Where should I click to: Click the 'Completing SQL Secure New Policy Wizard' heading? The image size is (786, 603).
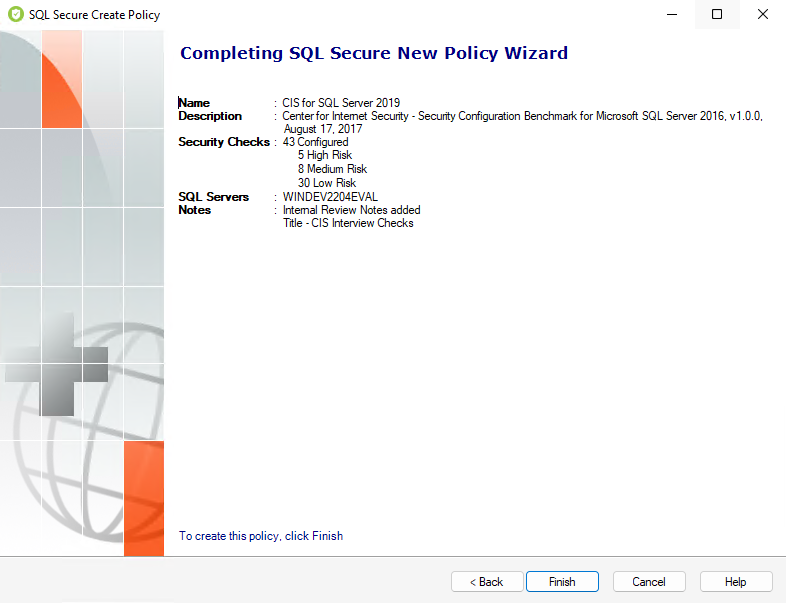(374, 53)
